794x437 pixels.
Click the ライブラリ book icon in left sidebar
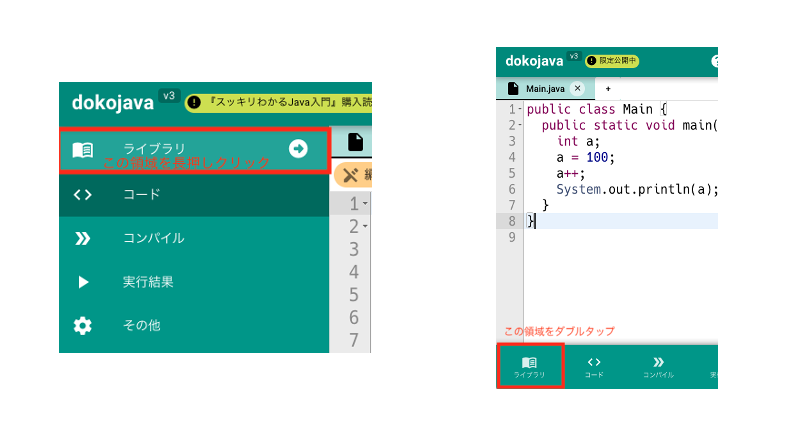(x=83, y=150)
